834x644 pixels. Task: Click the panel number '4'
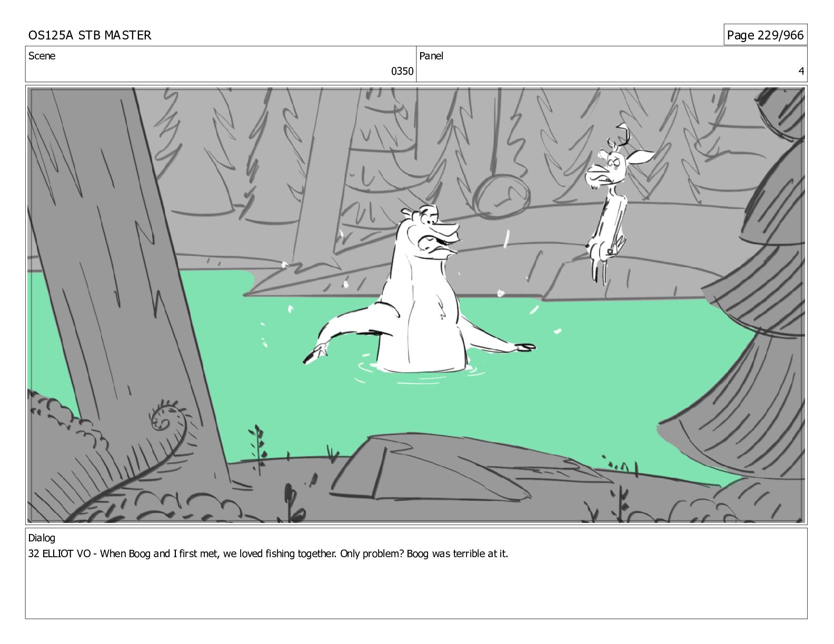click(801, 71)
